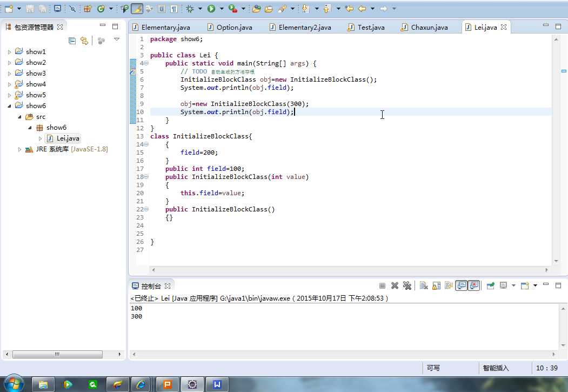Collapse the src folder node

tap(19, 117)
